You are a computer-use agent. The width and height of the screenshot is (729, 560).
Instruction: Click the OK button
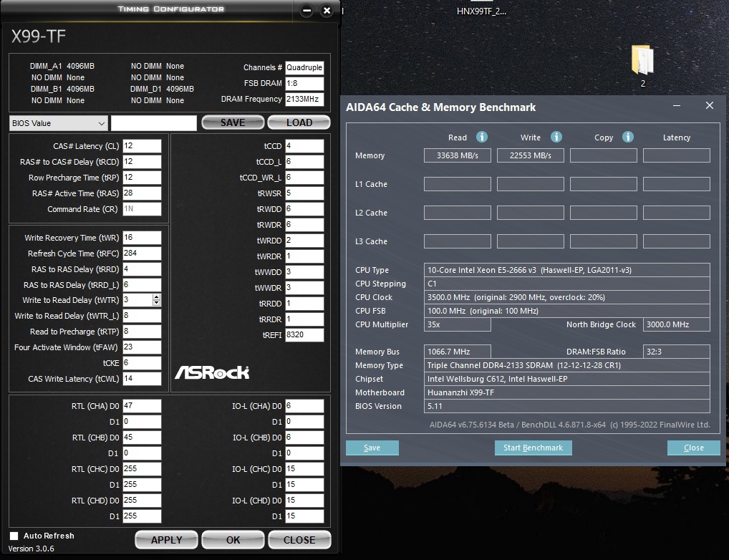coord(233,540)
